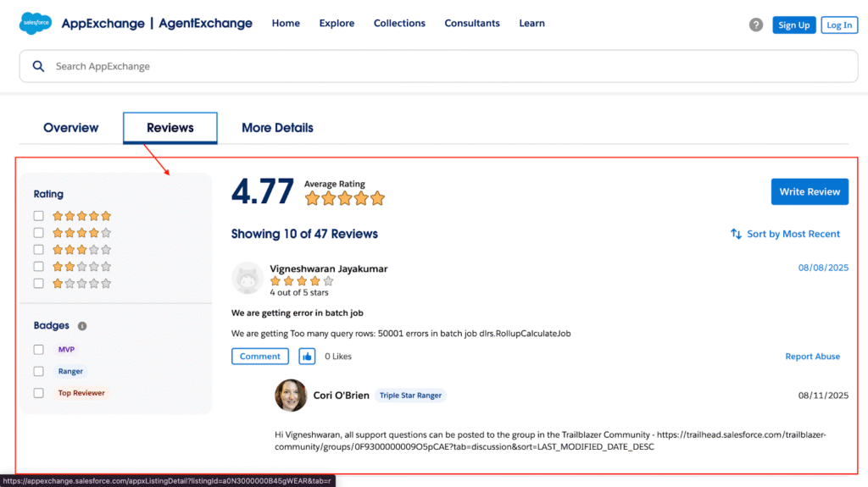Image resolution: width=868 pixels, height=487 pixels.
Task: Select the Reviews tab
Action: 170,128
